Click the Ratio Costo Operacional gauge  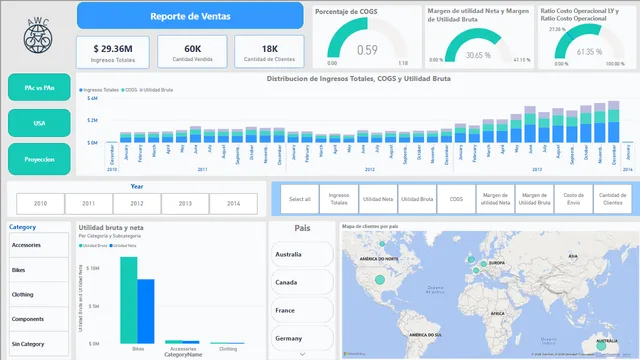588,37
